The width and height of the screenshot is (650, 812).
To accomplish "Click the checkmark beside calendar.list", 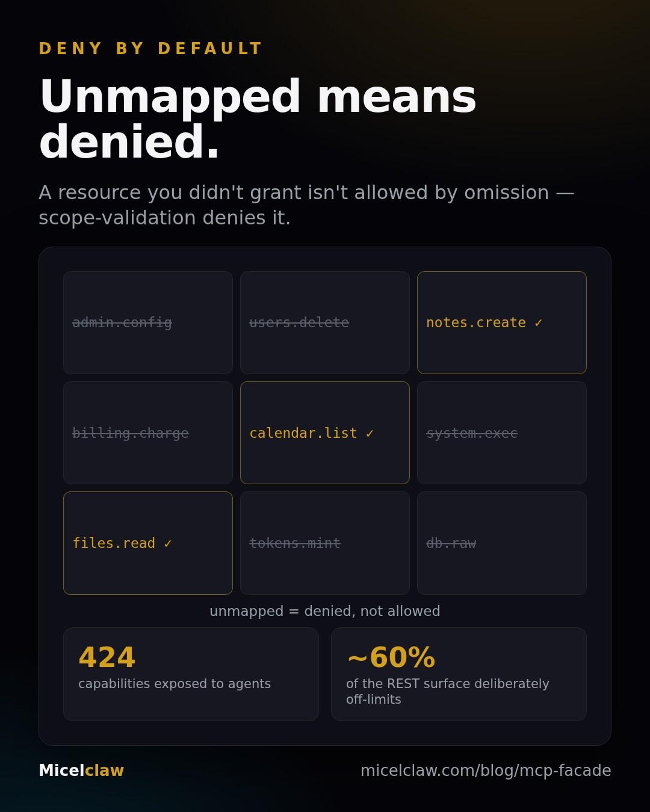I will coord(370,434).
